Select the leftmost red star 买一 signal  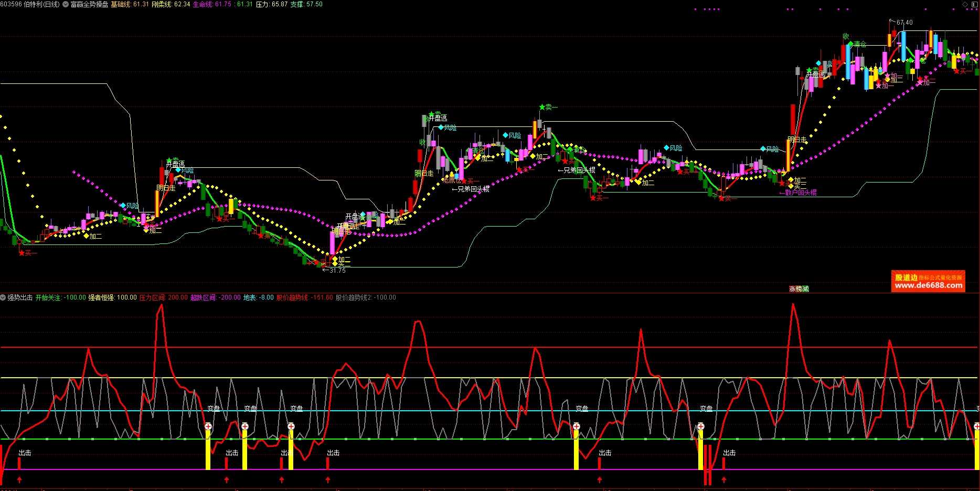pos(22,253)
